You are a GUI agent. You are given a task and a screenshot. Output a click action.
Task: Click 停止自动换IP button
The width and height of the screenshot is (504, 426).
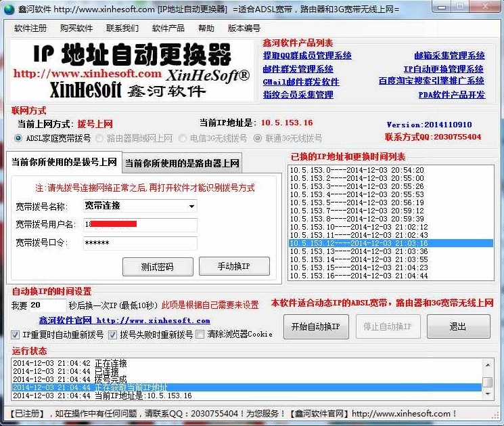pyautogui.click(x=388, y=326)
